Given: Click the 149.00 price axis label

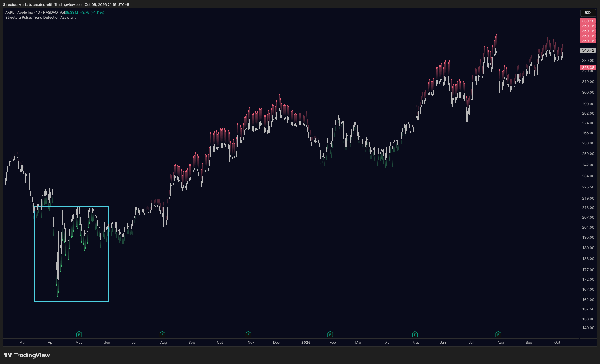Looking at the screenshot, I should tap(588, 328).
